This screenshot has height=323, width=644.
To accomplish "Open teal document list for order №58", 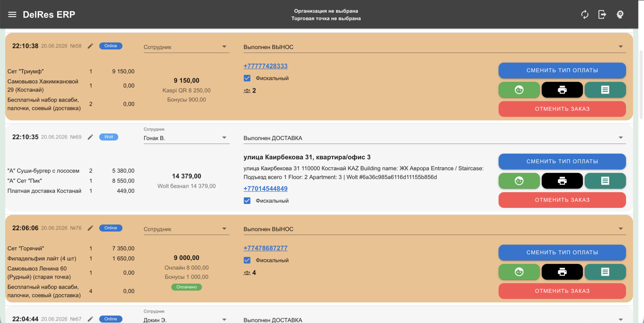I will (x=605, y=90).
